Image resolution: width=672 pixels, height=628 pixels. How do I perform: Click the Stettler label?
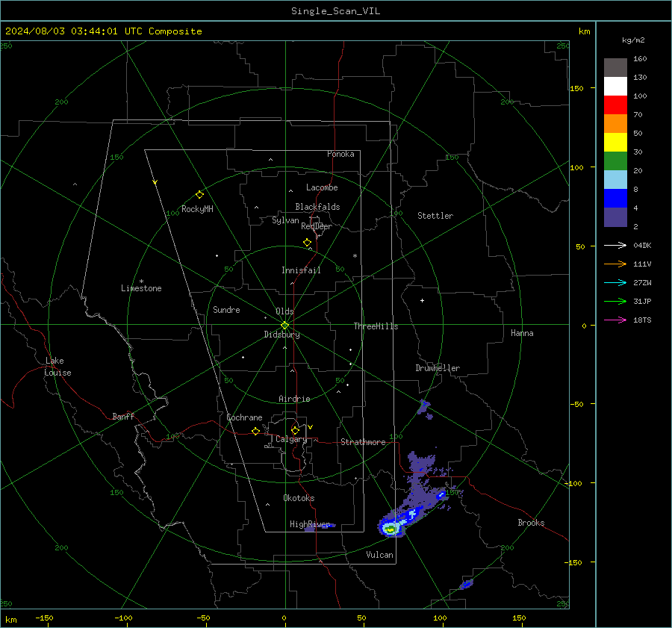click(435, 216)
